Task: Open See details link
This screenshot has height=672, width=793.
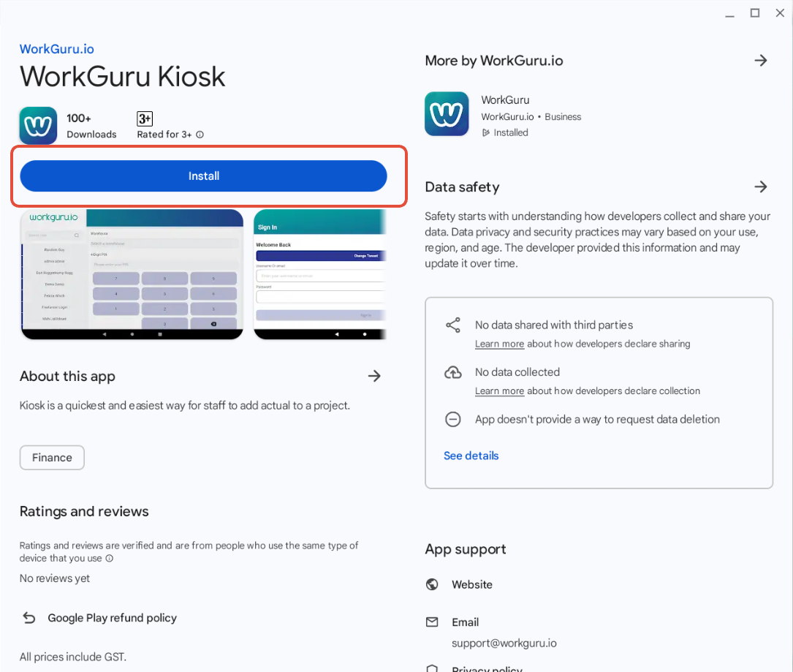Action: [471, 456]
